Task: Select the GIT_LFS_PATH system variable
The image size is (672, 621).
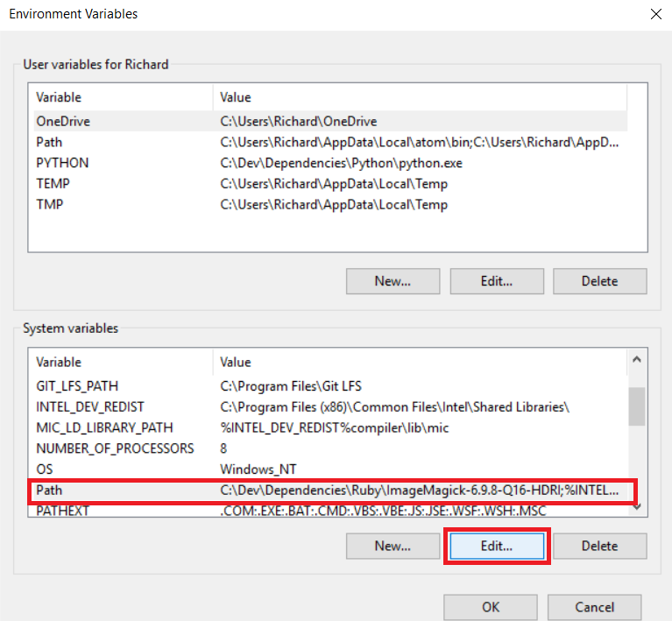Action: tap(330, 386)
